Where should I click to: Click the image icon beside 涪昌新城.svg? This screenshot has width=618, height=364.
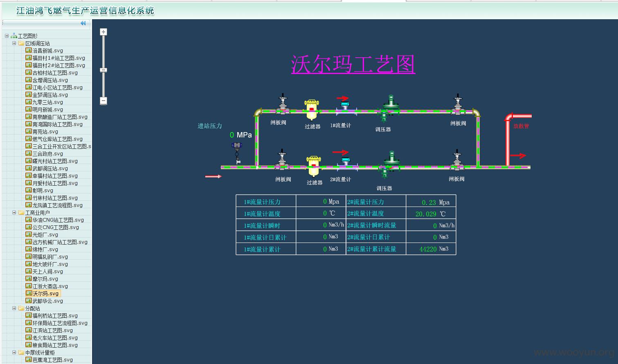(x=29, y=51)
